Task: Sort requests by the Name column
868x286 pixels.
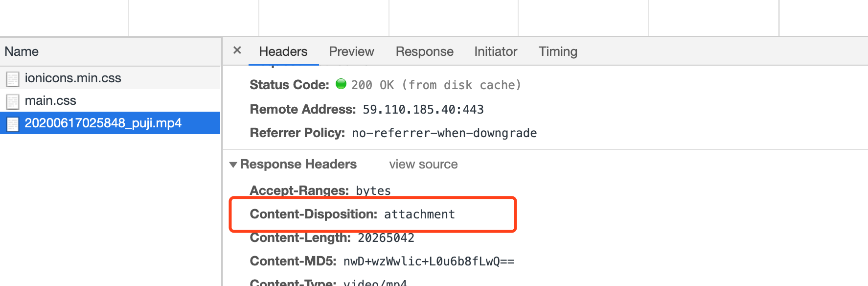Action: click(22, 51)
